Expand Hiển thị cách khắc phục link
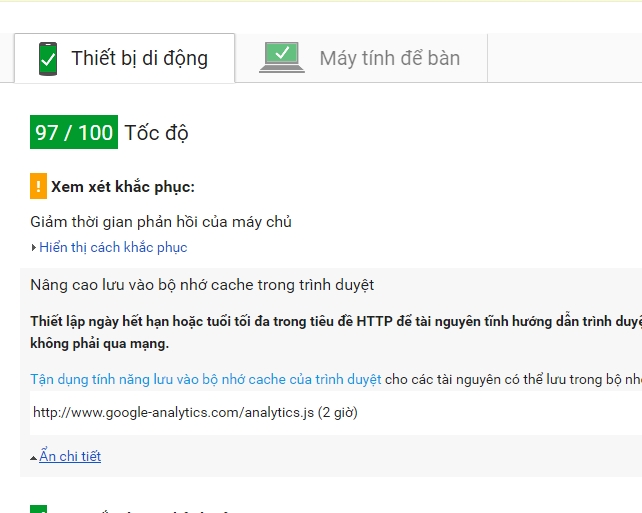Image resolution: width=642 pixels, height=513 pixels. (113, 247)
